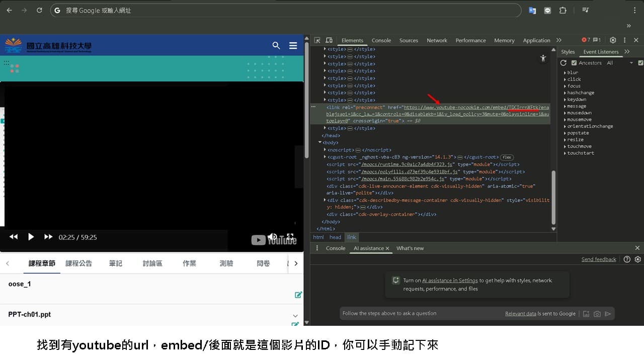Open the Performance panel tab
Image resolution: width=644 pixels, height=362 pixels.
tap(470, 41)
